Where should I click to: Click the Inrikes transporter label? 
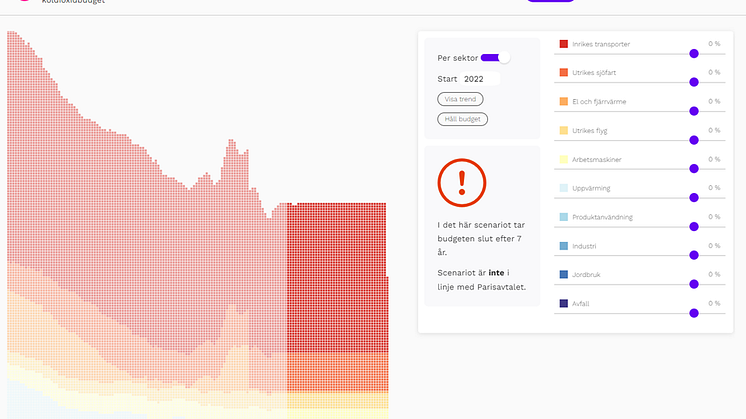601,44
